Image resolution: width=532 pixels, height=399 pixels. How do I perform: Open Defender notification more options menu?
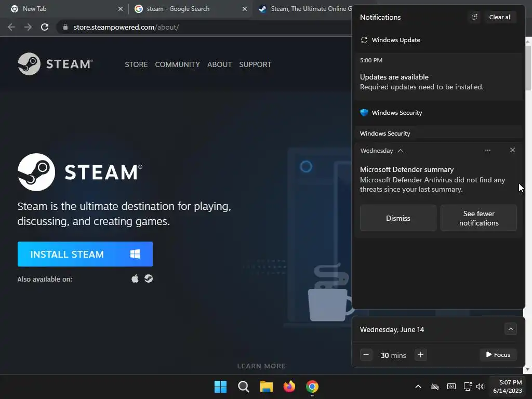point(487,150)
